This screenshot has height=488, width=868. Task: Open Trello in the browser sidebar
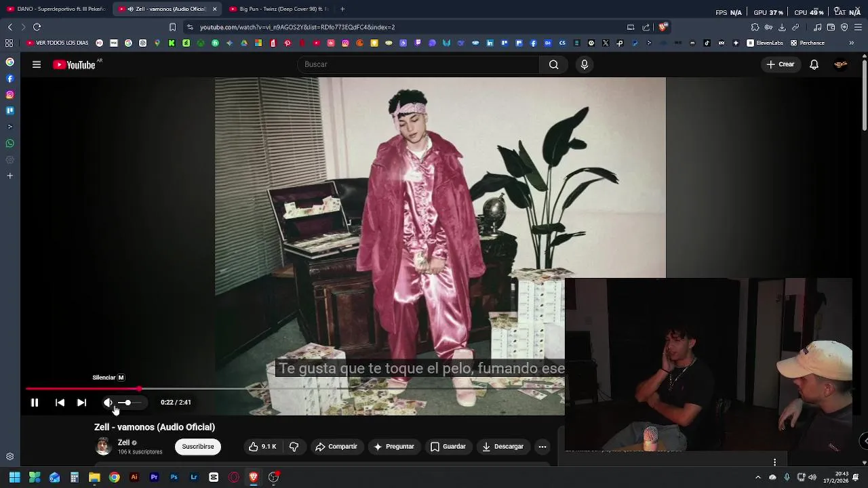[9, 110]
